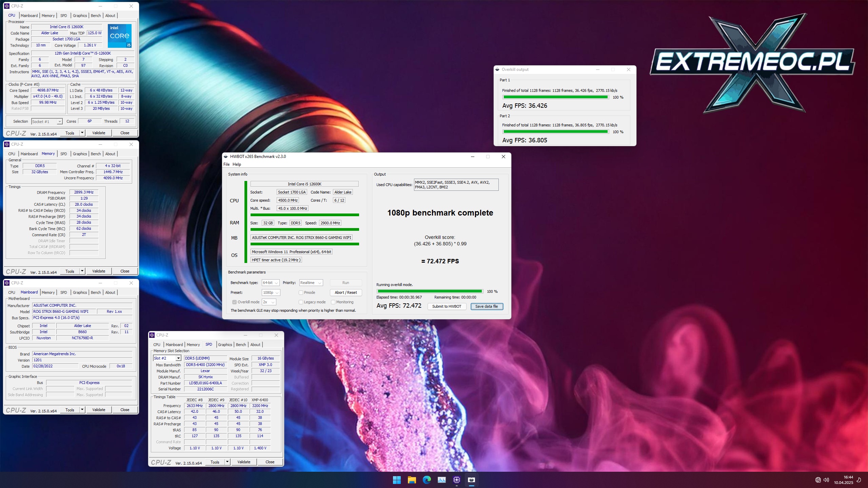Expand Tools arrow in Memory window
This screenshot has width=868, height=488.
[x=82, y=271]
